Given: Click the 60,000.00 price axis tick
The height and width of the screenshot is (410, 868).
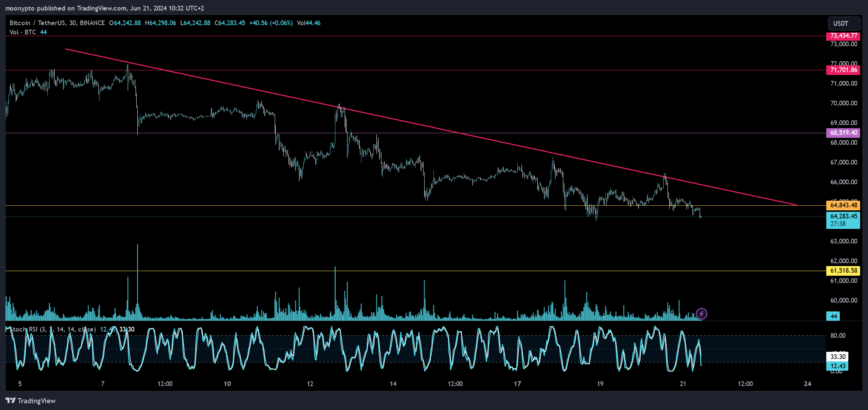Looking at the screenshot, I should click(x=844, y=300).
